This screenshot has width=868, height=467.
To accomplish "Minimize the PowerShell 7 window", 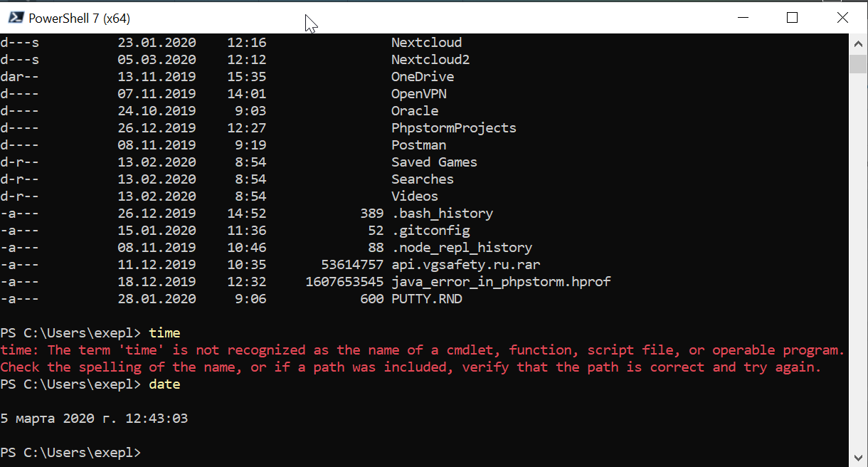I will [743, 18].
